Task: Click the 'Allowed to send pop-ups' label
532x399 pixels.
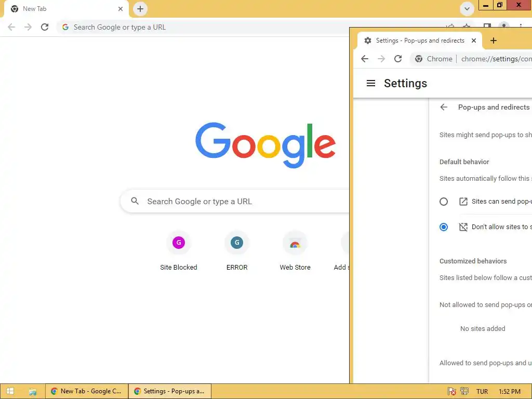Action: click(x=486, y=363)
